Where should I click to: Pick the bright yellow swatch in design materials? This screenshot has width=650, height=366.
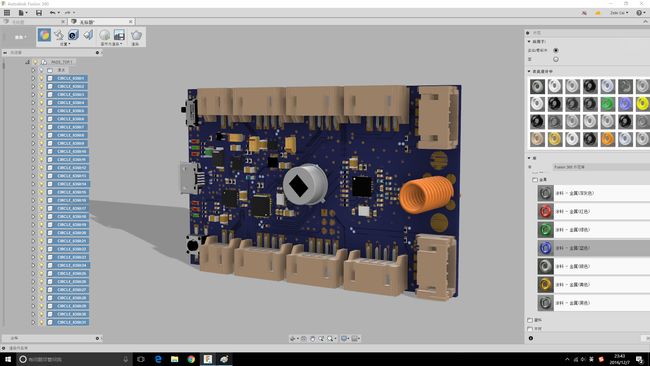coord(642,104)
